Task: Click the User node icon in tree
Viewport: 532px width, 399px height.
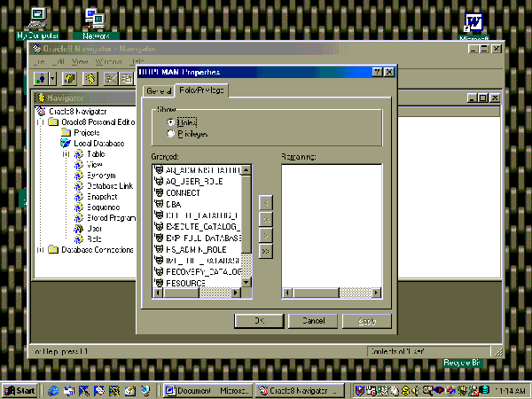Action: 79,229
